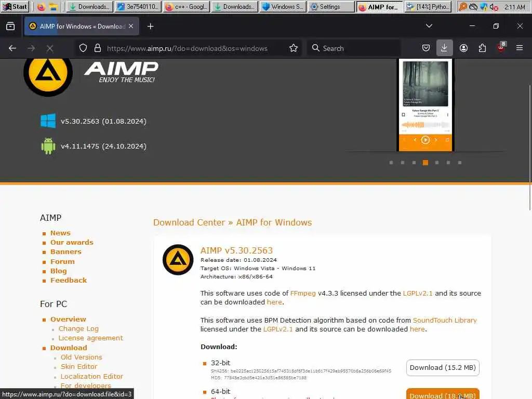The image size is (532, 399).
Task: Click the muted volume tray icon
Action: point(494,7)
